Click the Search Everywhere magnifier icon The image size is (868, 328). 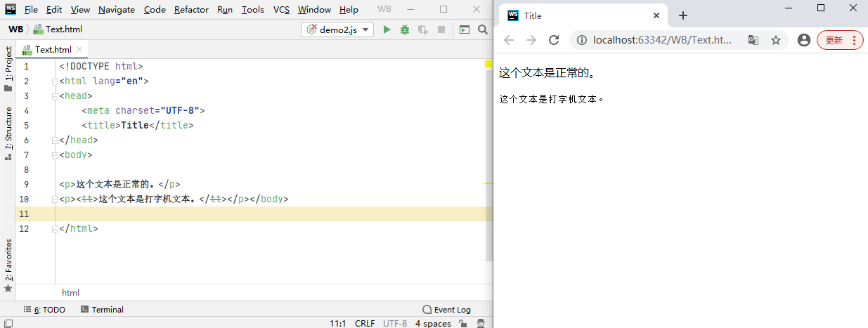coord(483,29)
